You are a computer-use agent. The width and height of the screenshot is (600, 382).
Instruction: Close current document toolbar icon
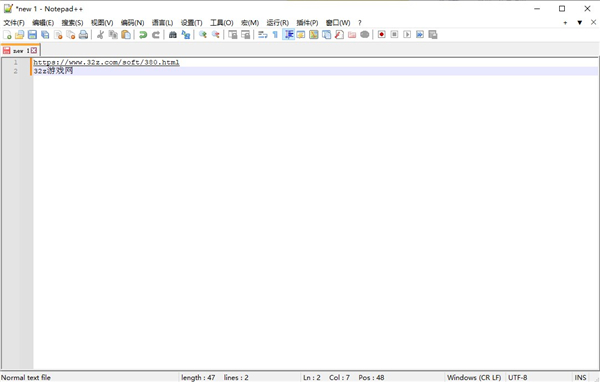pos(58,35)
